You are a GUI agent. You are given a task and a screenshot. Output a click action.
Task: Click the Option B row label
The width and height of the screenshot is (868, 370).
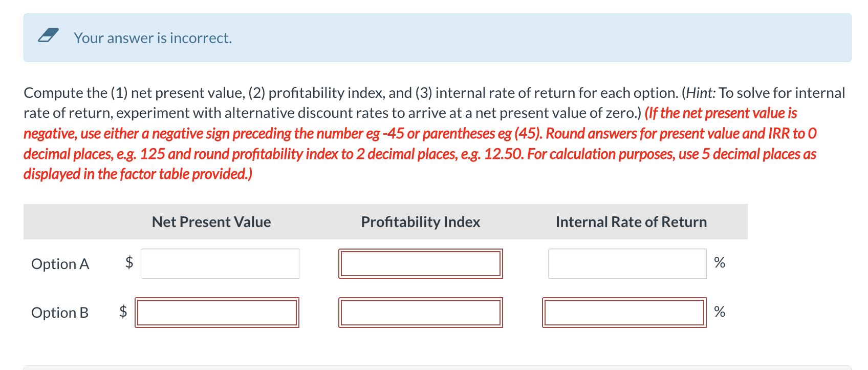[x=60, y=313]
